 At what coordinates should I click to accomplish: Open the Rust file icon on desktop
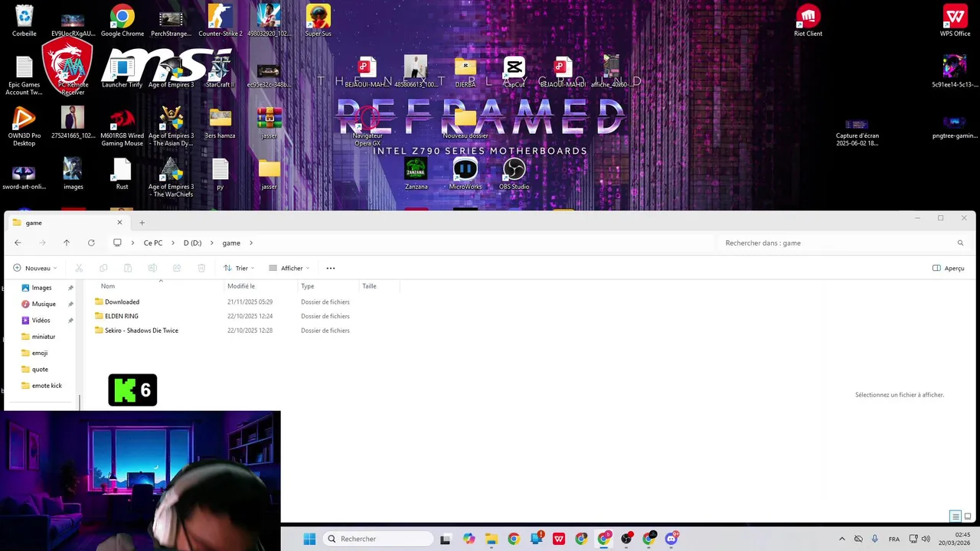(122, 174)
